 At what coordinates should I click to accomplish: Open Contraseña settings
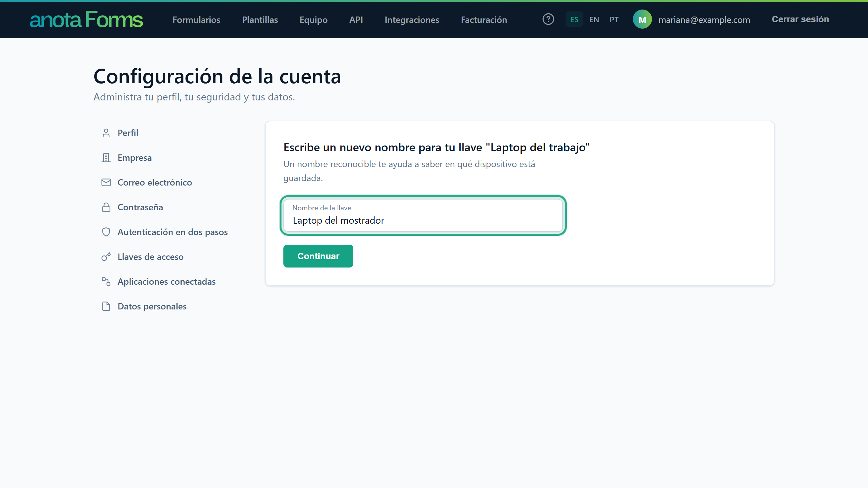tap(140, 207)
